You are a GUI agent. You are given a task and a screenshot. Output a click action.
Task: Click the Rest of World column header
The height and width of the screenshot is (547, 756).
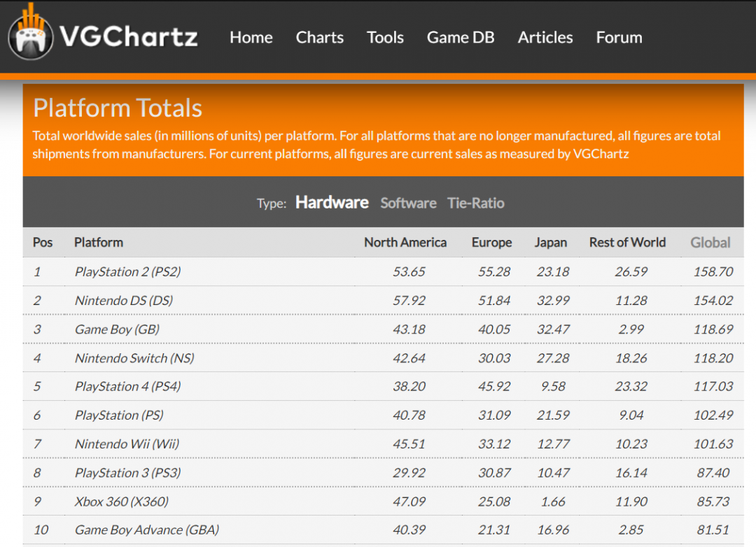(x=627, y=243)
